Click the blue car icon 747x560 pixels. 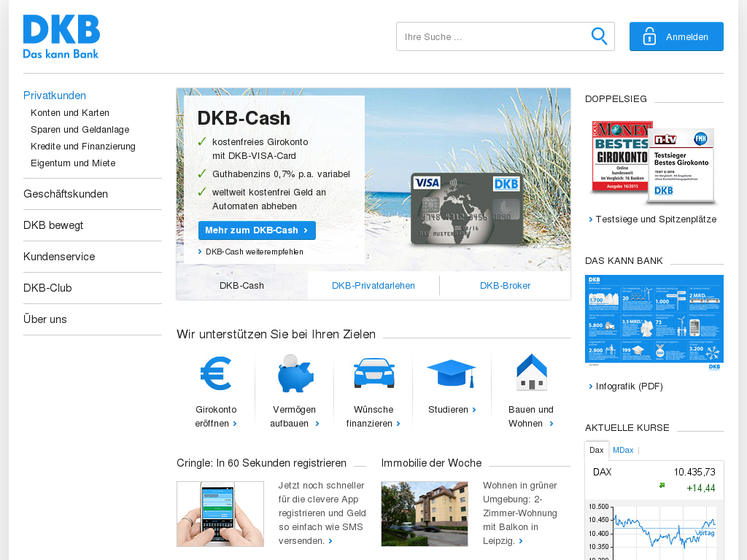(374, 373)
